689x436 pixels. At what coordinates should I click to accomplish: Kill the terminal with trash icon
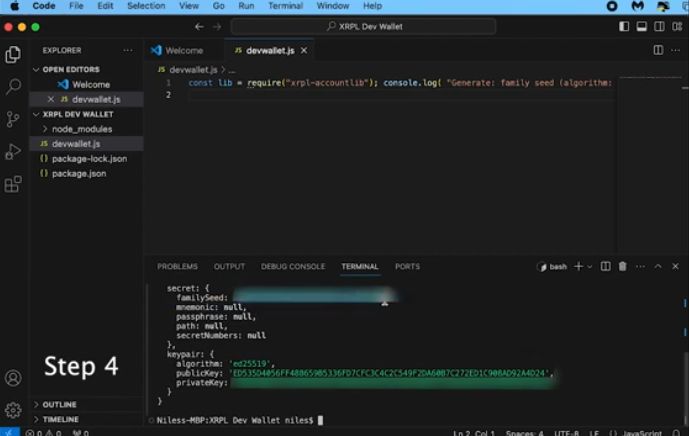(x=623, y=266)
